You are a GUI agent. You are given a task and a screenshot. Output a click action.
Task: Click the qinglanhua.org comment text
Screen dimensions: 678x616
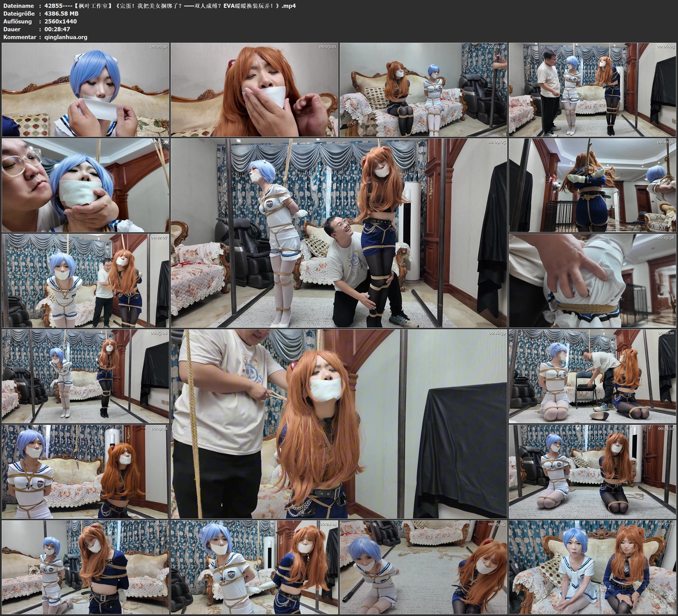[x=66, y=37]
